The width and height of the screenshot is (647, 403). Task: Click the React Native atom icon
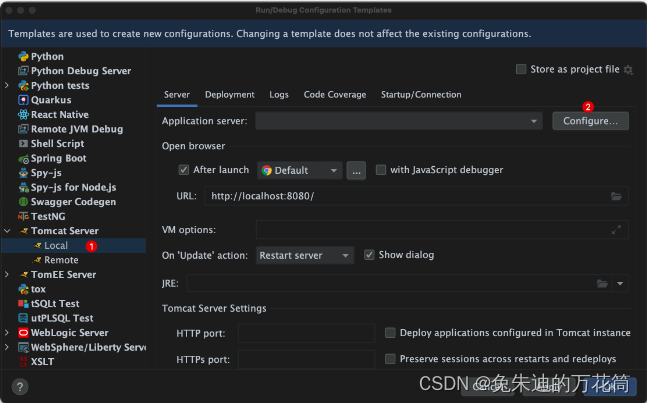(x=24, y=115)
